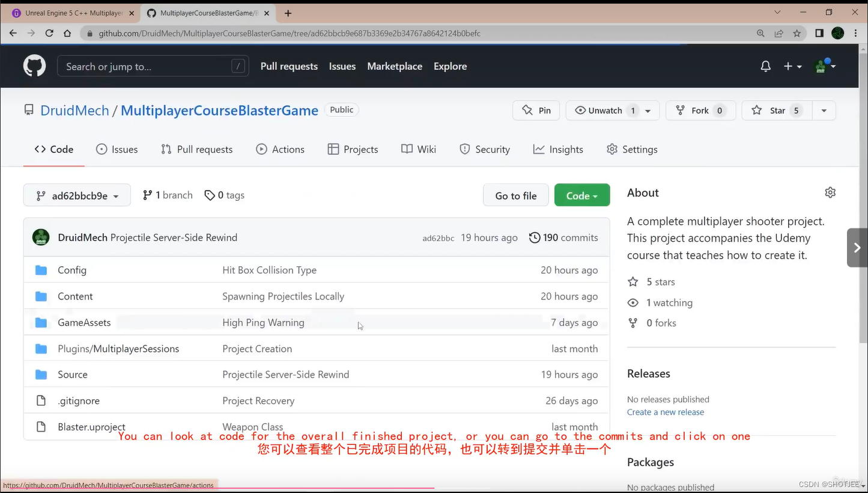Open the MultiplayerCourseBlasterGame repository link

click(x=219, y=111)
